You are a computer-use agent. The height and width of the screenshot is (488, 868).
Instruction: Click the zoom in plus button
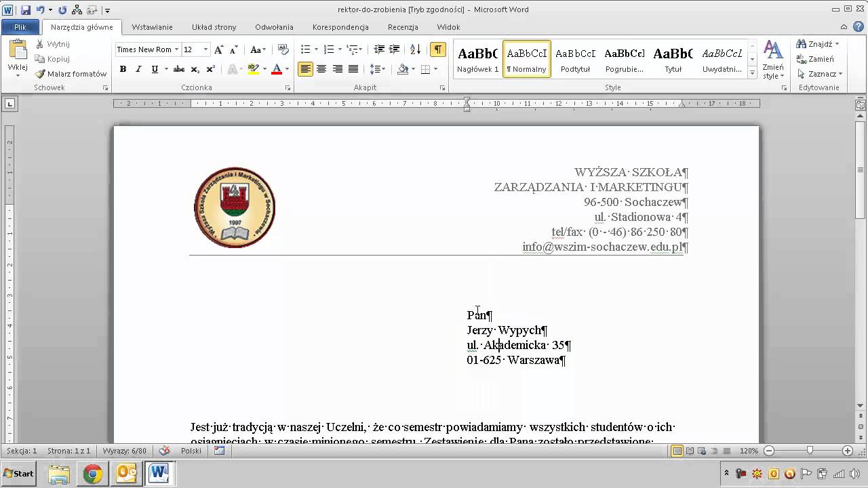tap(848, 451)
